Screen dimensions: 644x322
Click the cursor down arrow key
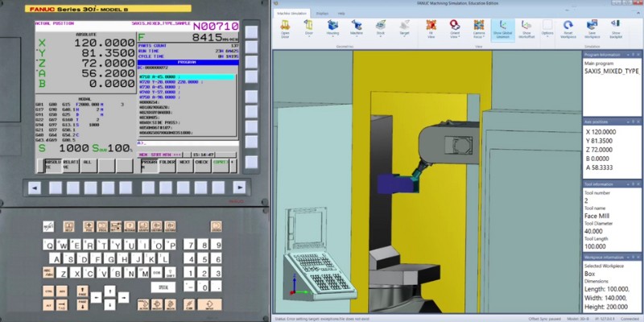coord(109,304)
